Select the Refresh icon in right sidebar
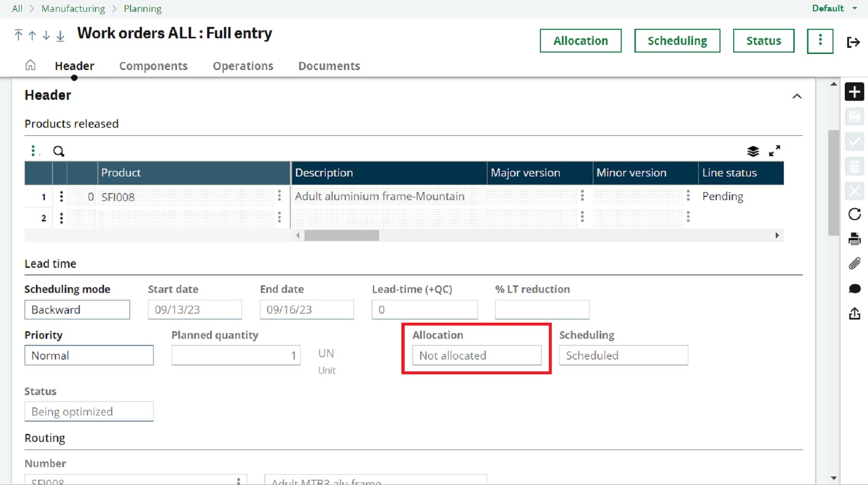The height and width of the screenshot is (485, 868). point(854,215)
